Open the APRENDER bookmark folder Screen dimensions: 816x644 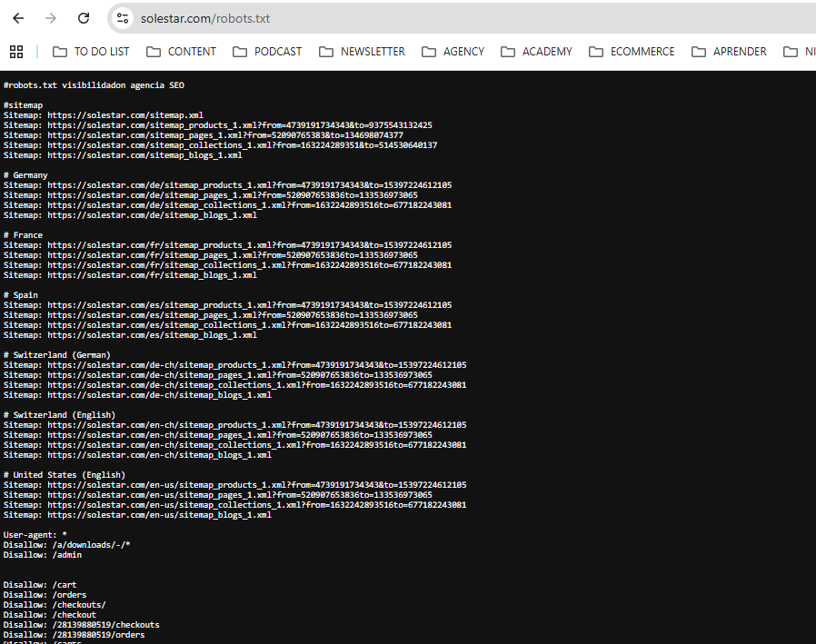[x=729, y=52]
